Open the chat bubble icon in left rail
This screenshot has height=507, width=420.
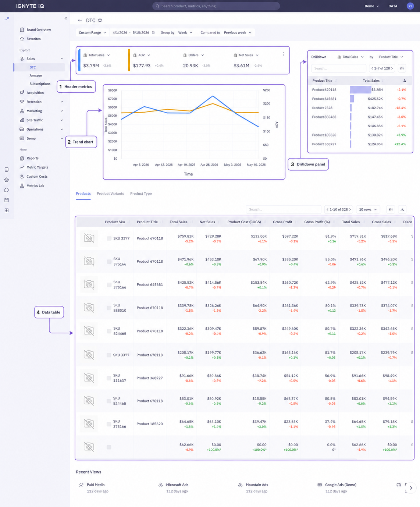coord(7,190)
